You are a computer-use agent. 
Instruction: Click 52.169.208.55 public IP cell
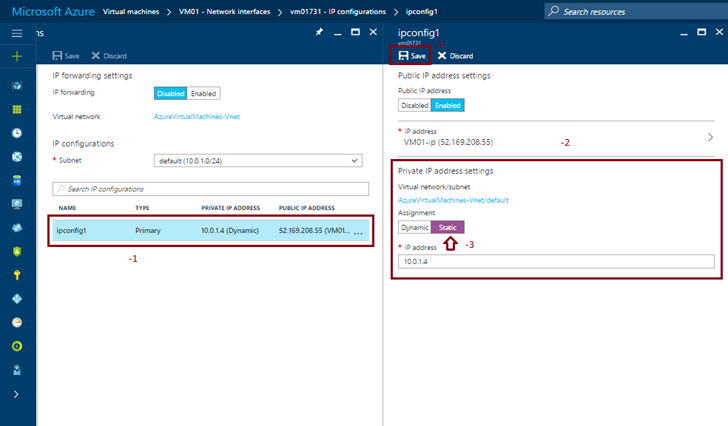point(314,230)
